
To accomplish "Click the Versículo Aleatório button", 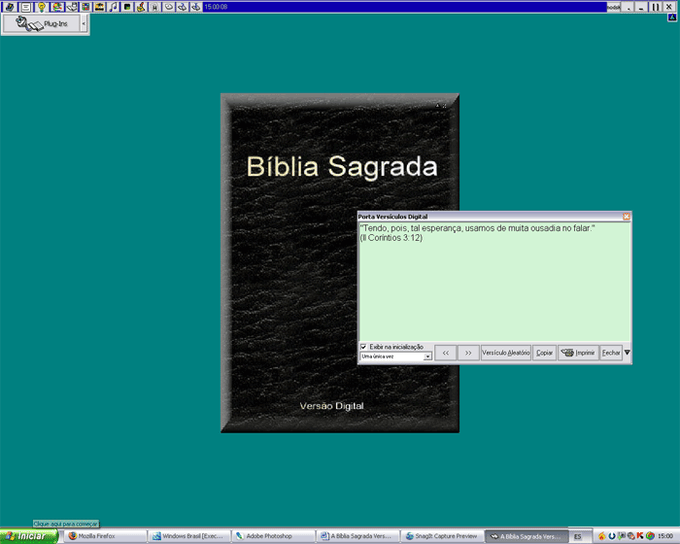I will pos(506,353).
